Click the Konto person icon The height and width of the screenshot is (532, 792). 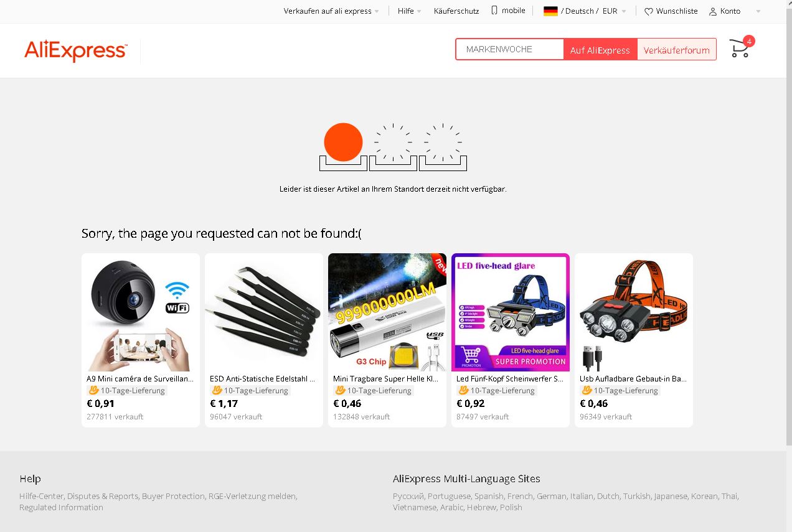pos(713,11)
